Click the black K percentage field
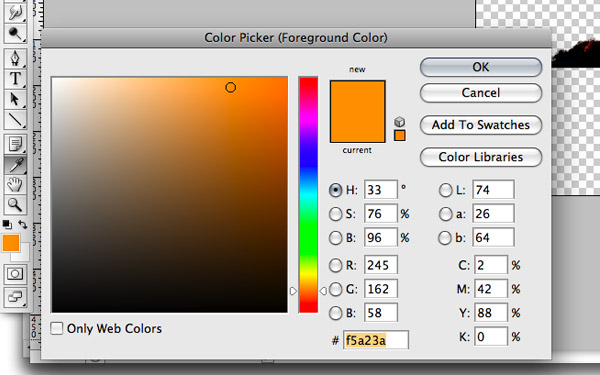 point(491,337)
